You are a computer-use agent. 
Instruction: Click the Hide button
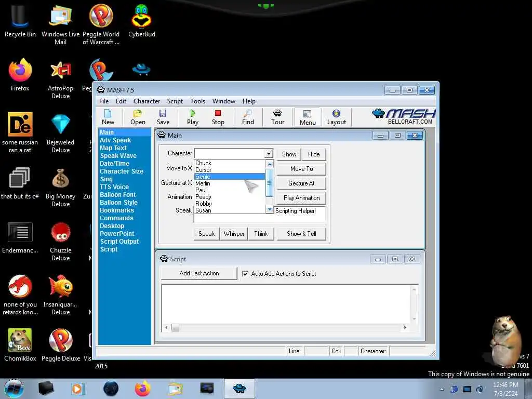point(314,154)
